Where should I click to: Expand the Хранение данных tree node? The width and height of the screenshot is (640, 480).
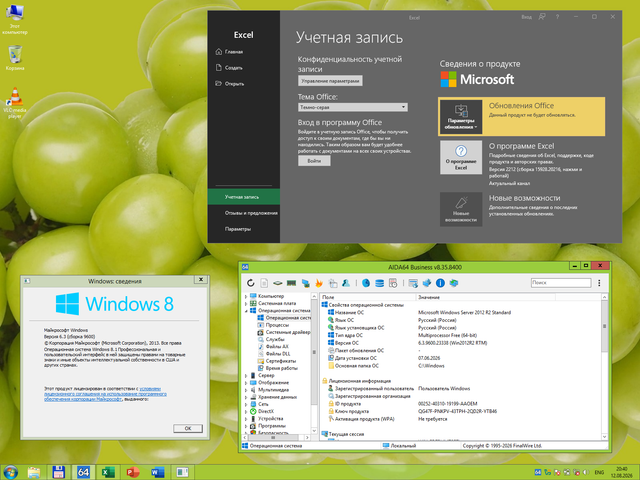click(x=246, y=397)
